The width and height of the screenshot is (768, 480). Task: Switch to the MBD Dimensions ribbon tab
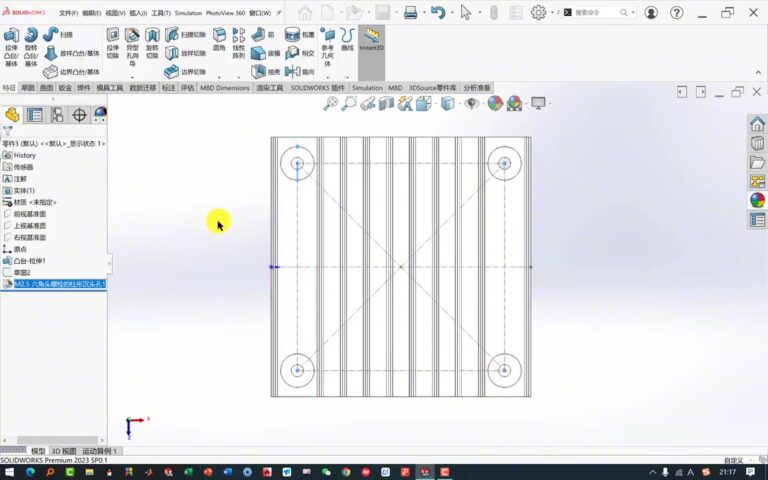pos(225,88)
